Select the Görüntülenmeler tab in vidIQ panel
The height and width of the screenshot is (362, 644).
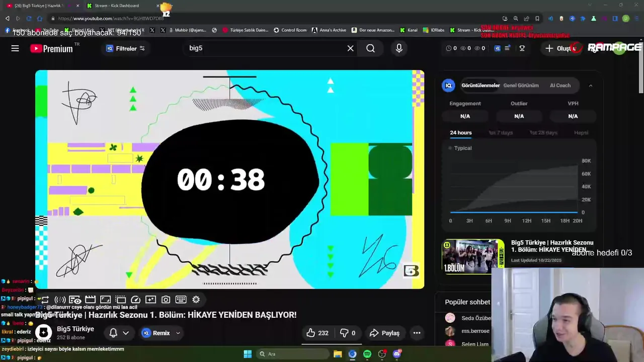coord(480,85)
